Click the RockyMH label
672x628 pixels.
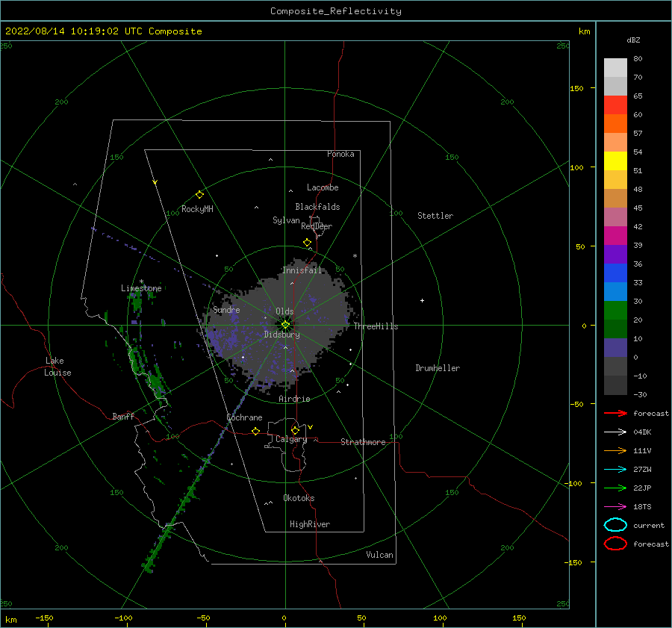click(x=197, y=209)
